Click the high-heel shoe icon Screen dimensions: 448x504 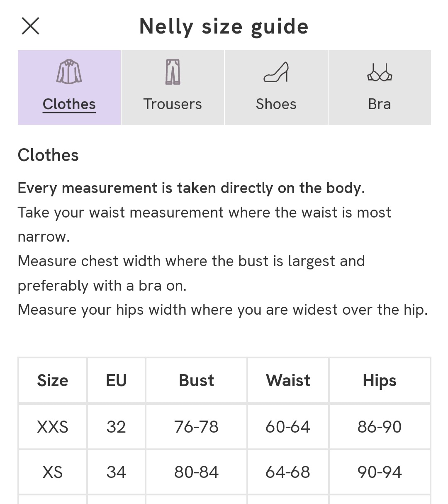(276, 72)
